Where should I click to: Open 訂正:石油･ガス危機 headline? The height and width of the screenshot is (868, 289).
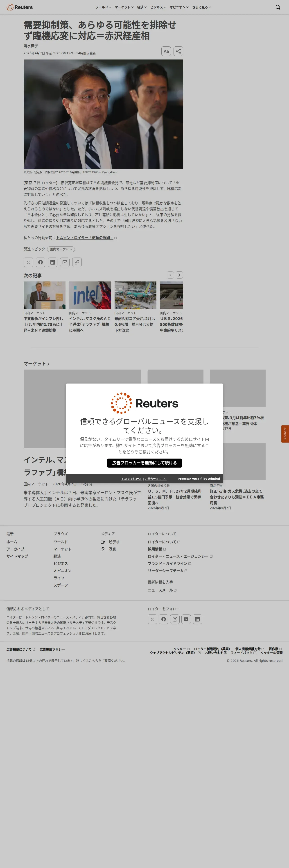coord(237,497)
